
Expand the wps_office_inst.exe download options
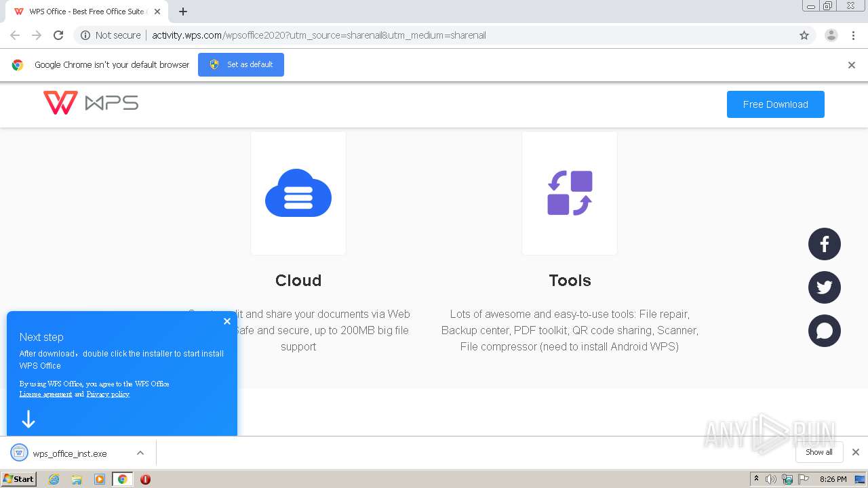pos(140,453)
